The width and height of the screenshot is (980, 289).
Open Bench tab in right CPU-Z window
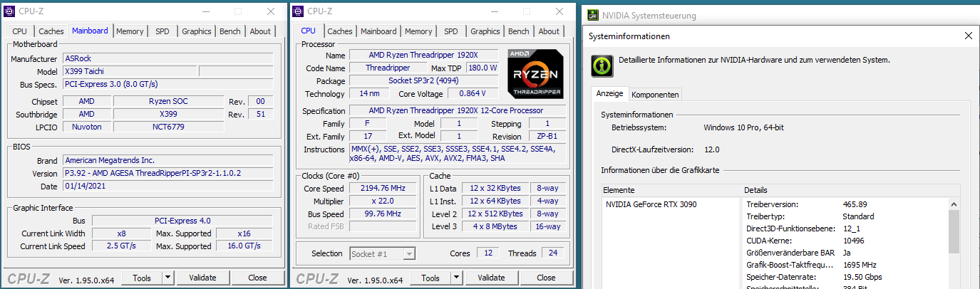coord(518,31)
